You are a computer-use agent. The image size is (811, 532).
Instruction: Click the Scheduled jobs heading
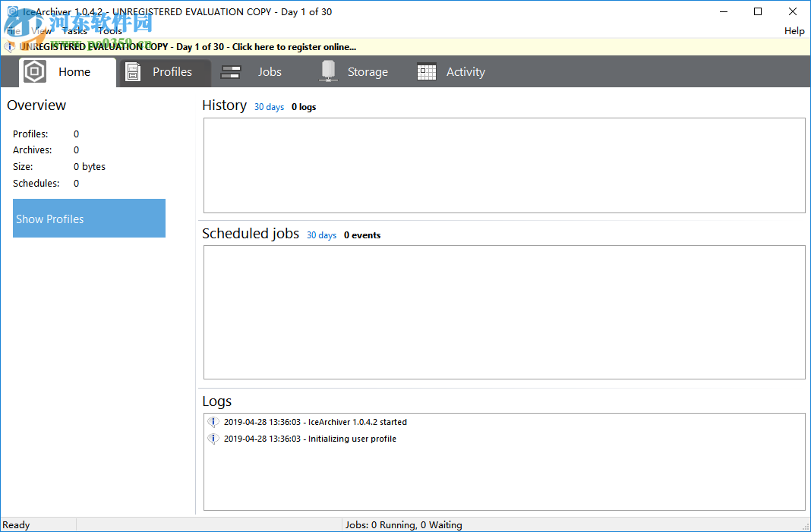[x=251, y=234]
